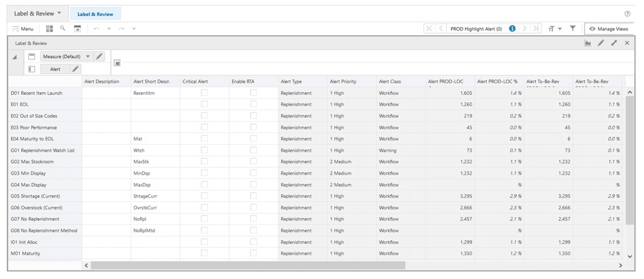
Task: Click the redo arrow icon
Action: [121, 29]
